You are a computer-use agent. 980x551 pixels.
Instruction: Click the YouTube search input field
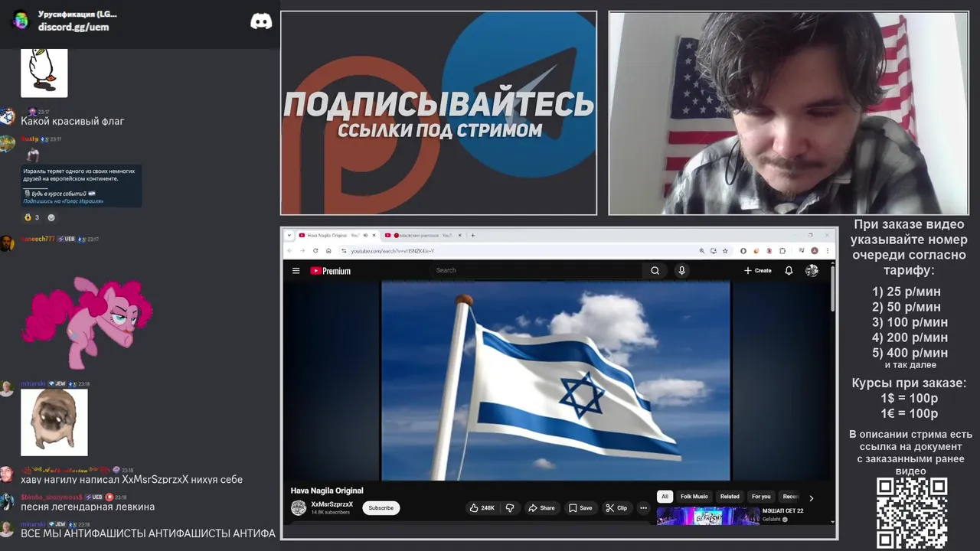pyautogui.click(x=536, y=270)
